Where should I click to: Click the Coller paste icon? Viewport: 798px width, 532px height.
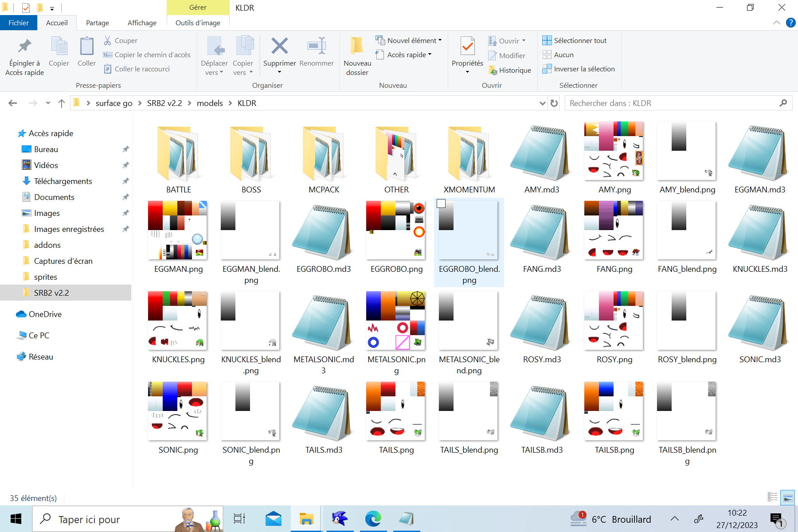pos(86,52)
